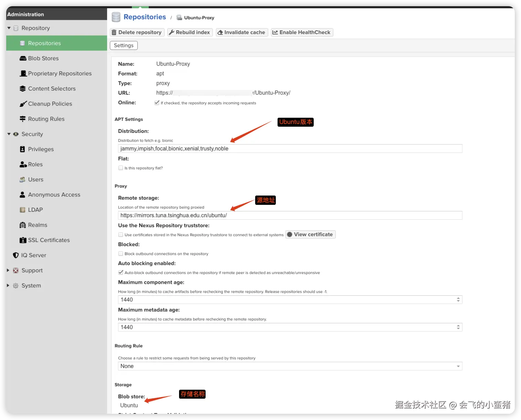Click the Realms building icon
This screenshot has height=420, width=521.
click(23, 225)
